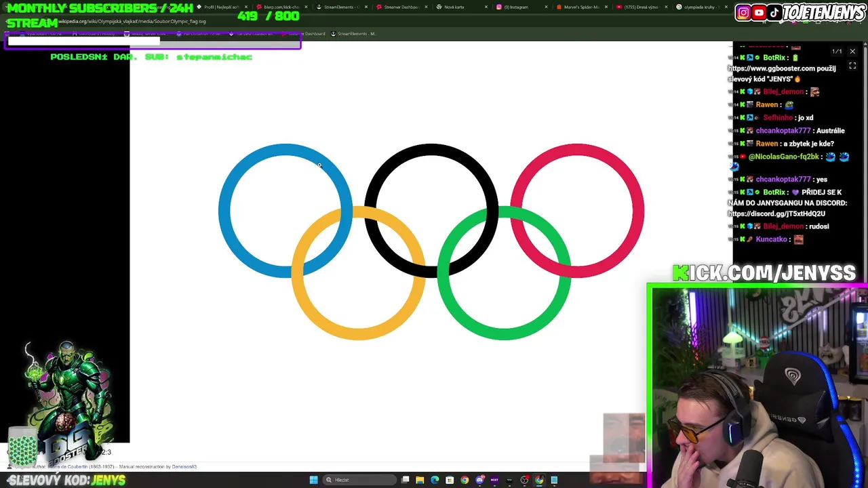Viewport: 868px width, 488px height.
Task: Launch File Explorer from the taskbar
Action: [420, 480]
